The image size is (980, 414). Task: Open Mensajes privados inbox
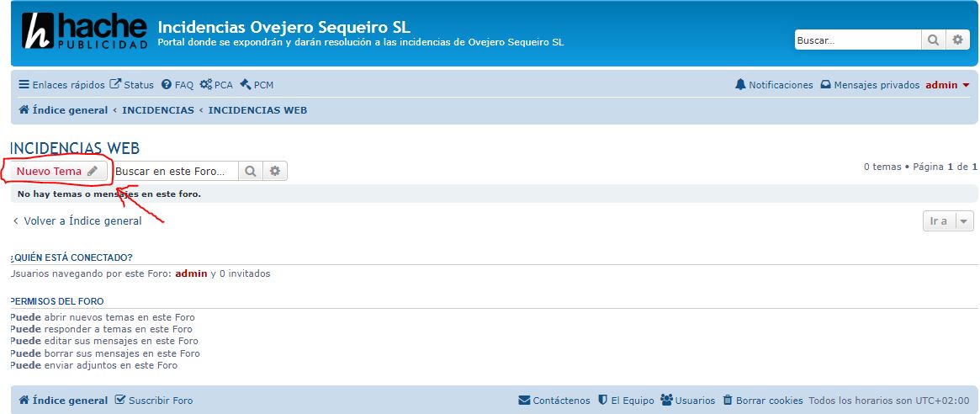tap(870, 85)
